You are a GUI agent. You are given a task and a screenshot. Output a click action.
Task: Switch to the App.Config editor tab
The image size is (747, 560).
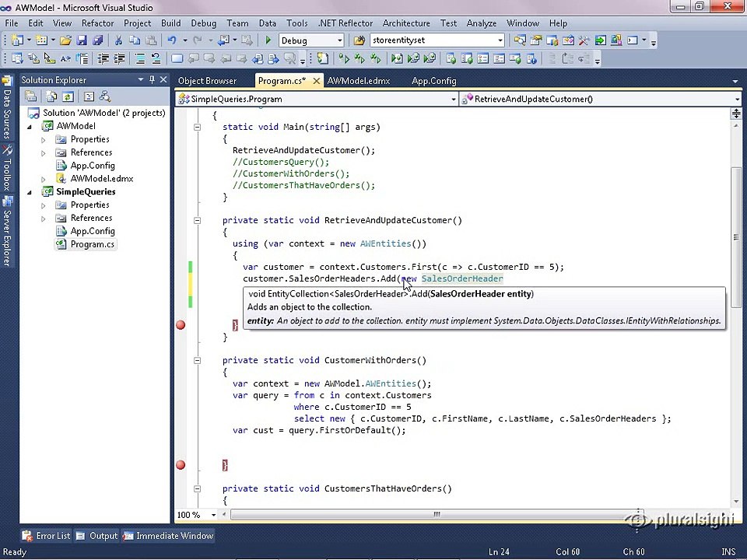point(434,80)
